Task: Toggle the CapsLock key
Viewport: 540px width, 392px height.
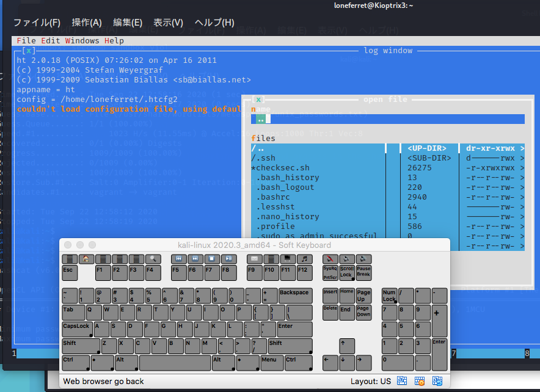Action: point(78,329)
